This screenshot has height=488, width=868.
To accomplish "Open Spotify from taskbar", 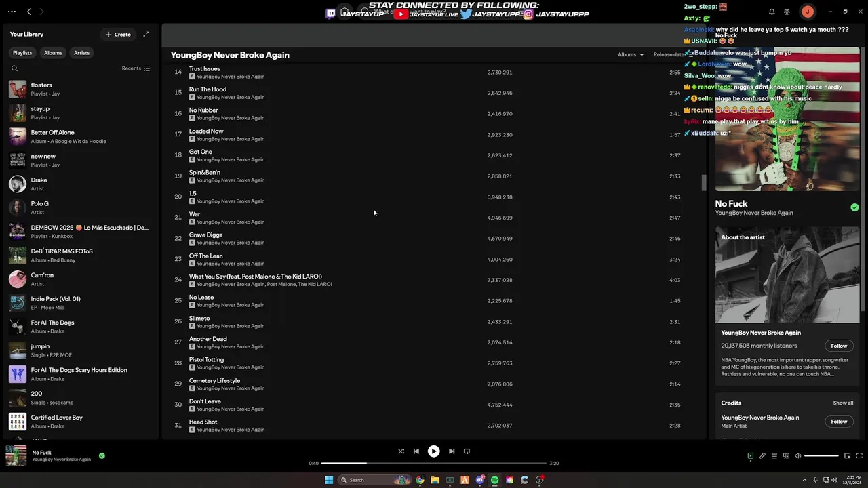I will [x=494, y=480].
